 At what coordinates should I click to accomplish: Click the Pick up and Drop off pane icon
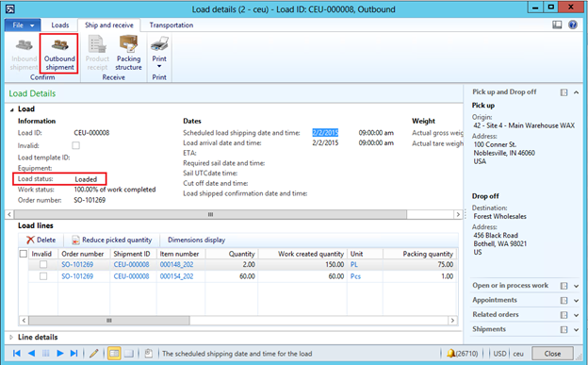563,92
